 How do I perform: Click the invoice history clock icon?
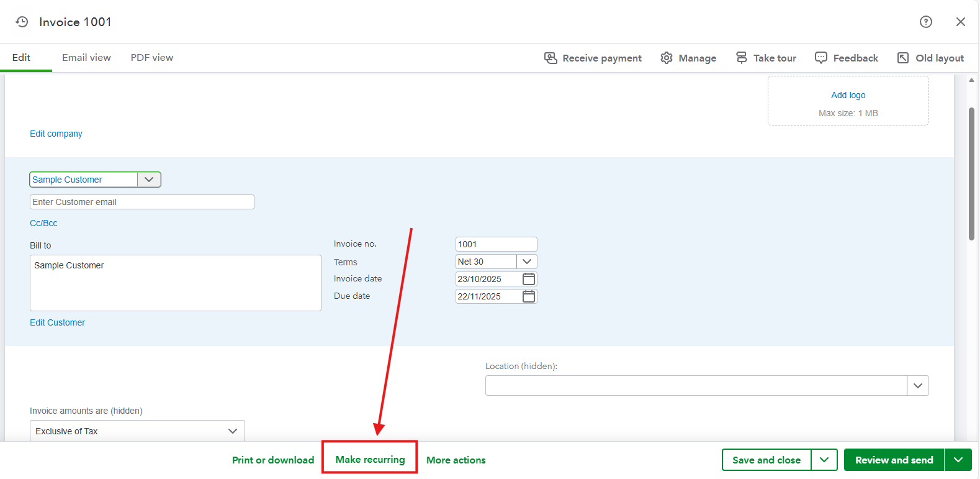click(22, 22)
